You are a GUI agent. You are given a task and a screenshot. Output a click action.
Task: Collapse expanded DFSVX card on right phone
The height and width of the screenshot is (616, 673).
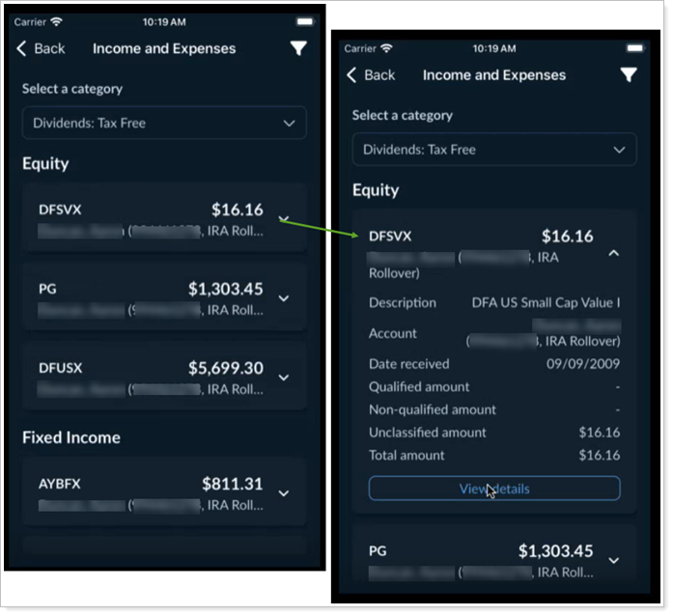click(613, 253)
